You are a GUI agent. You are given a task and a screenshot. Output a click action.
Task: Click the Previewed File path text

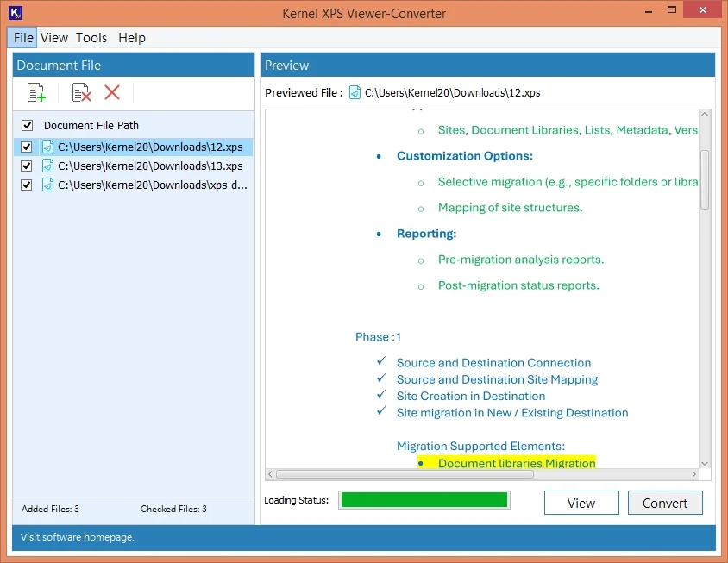(x=453, y=92)
